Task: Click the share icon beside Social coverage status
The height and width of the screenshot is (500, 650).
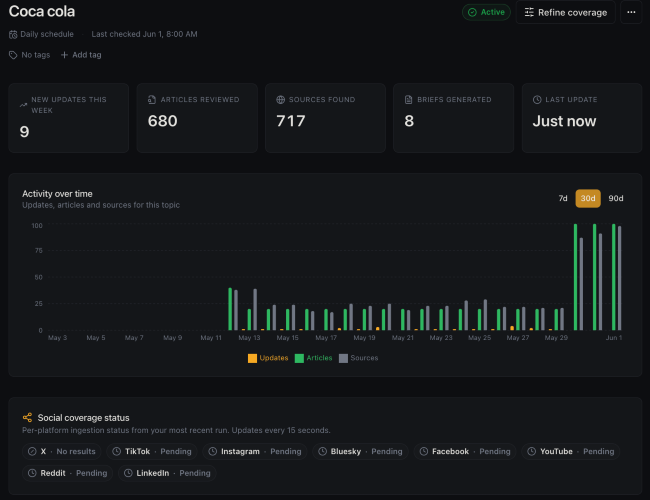Action: [27, 417]
